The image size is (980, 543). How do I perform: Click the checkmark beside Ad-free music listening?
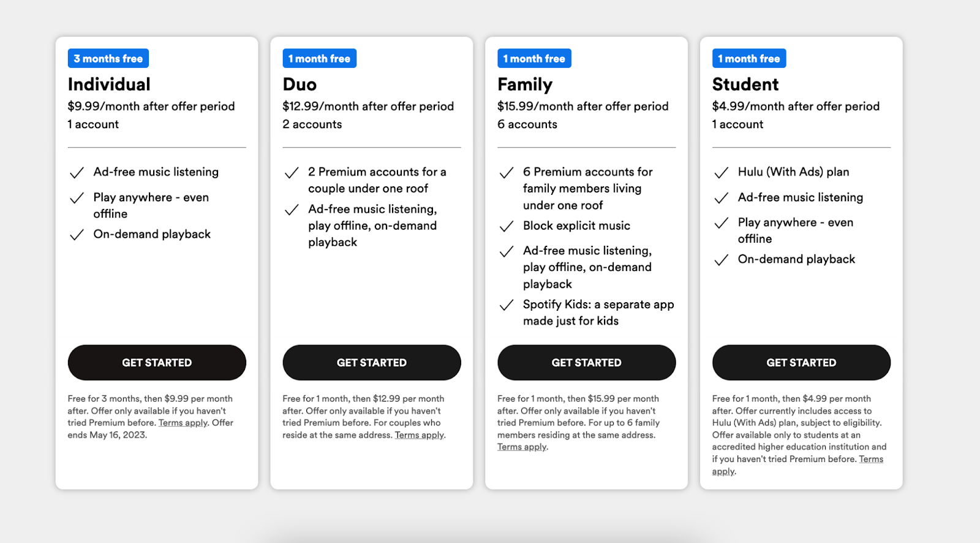pos(77,172)
